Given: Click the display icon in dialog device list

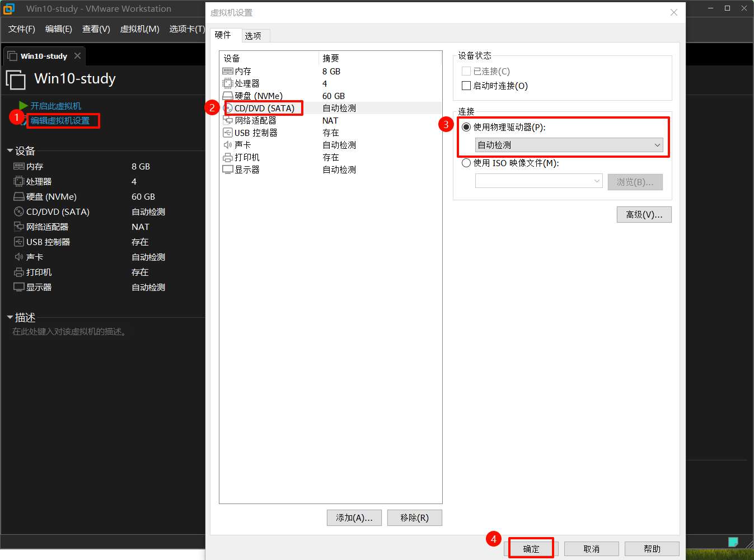Looking at the screenshot, I should [227, 170].
